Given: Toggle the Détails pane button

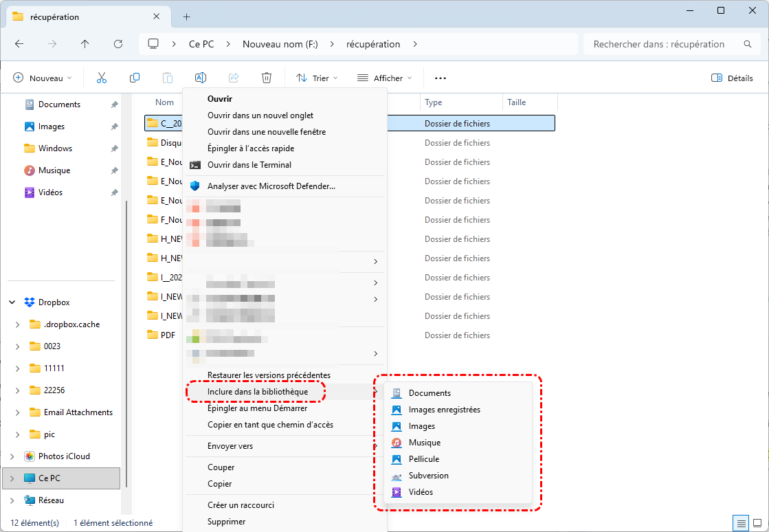Looking at the screenshot, I should 733,78.
